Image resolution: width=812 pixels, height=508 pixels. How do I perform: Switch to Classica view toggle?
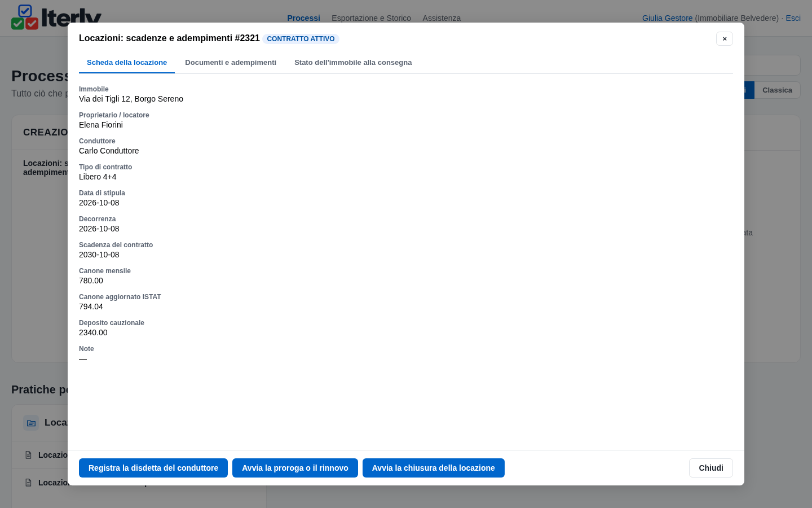(x=777, y=90)
